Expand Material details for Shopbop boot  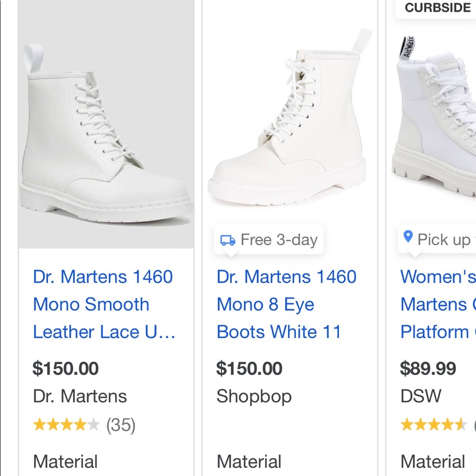(249, 461)
